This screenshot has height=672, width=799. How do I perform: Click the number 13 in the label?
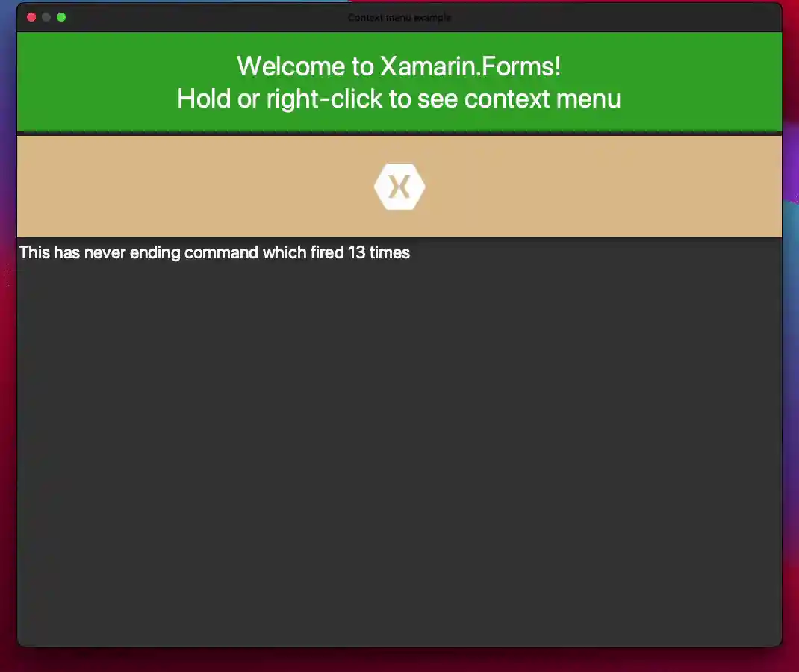357,252
